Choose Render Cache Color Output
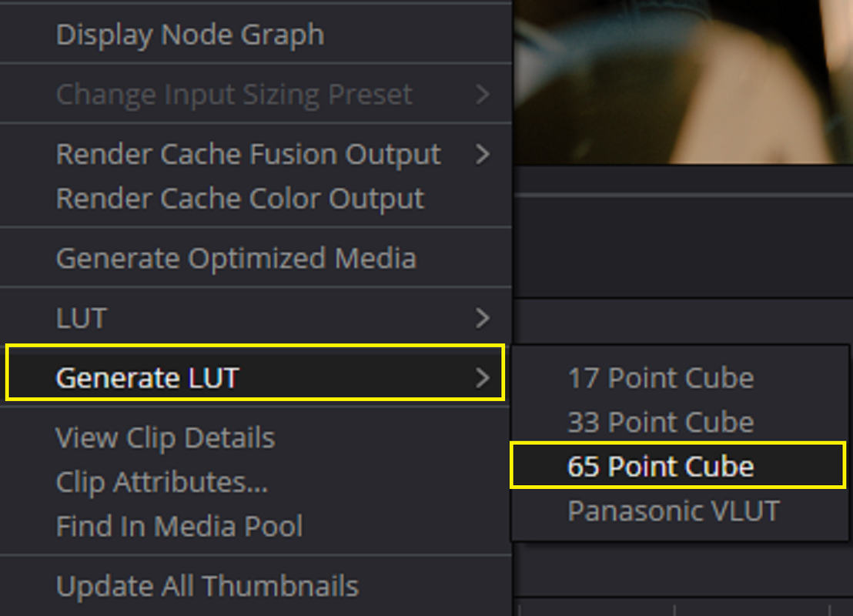 pos(256,199)
